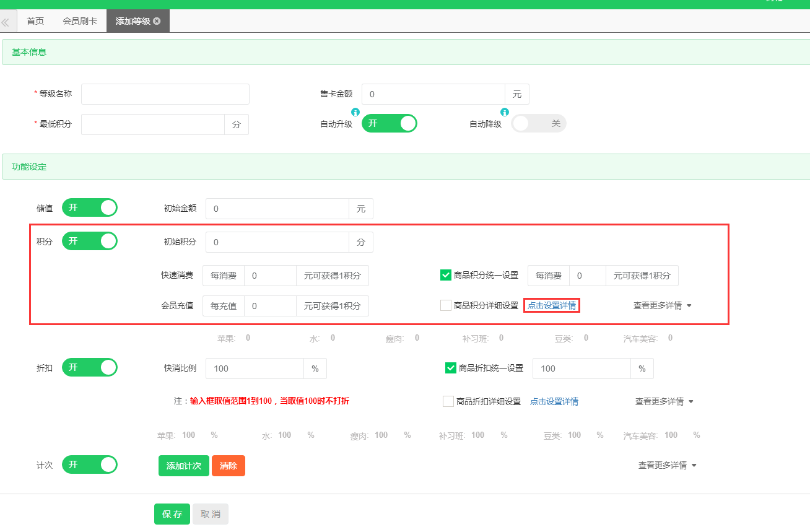Toggle the 自动升级 switch off

point(390,123)
